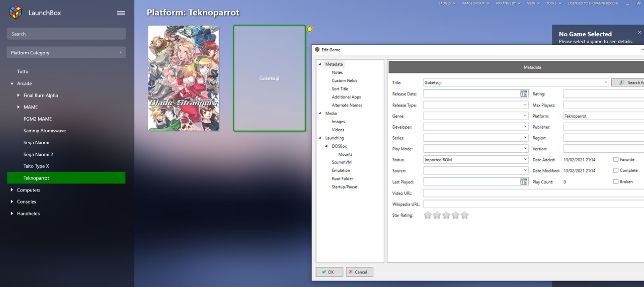Click the Edit Game window icon
This screenshot has width=644, height=287.
click(x=317, y=50)
